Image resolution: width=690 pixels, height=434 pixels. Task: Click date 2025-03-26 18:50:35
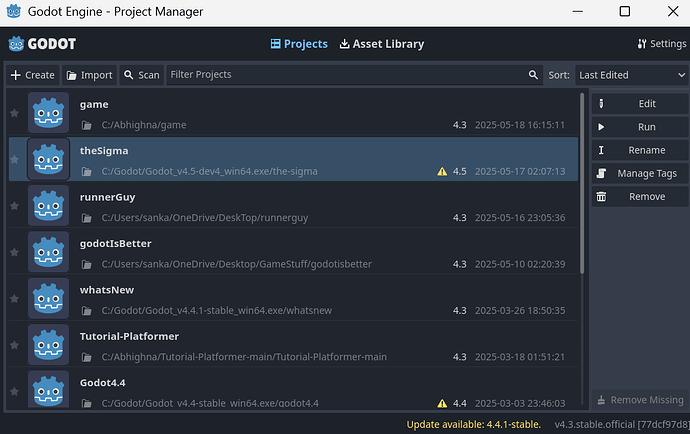[x=520, y=310]
